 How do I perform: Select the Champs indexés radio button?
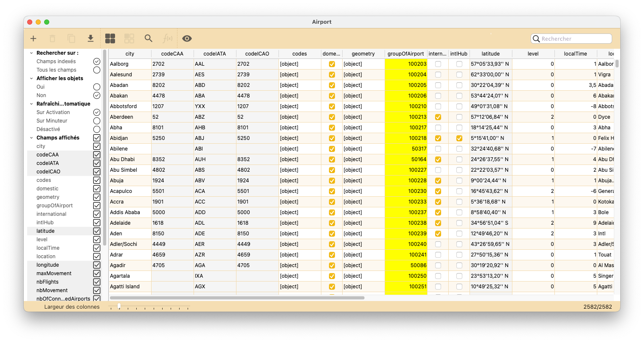click(x=97, y=61)
